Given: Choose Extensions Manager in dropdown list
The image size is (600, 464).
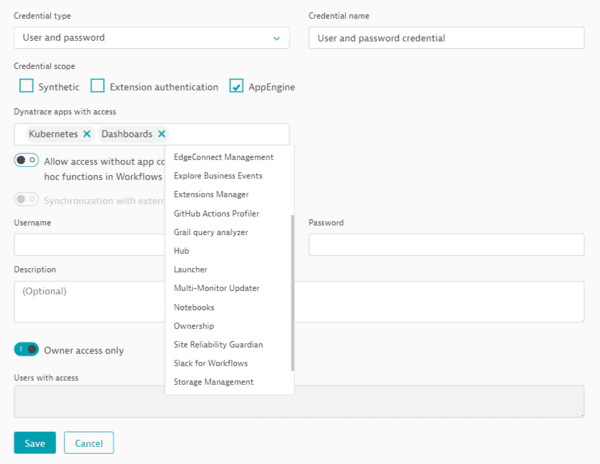Looking at the screenshot, I should click(x=230, y=195).
